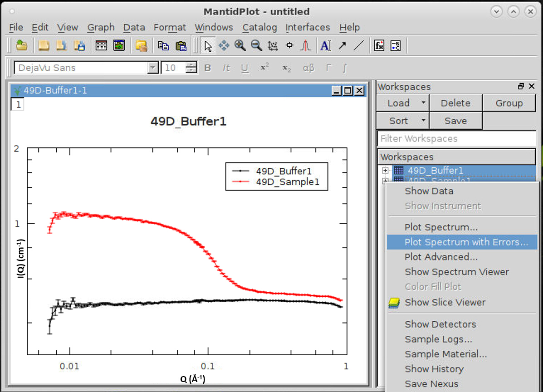Image resolution: width=543 pixels, height=392 pixels.
Task: Toggle underline text formatting
Action: click(x=245, y=68)
